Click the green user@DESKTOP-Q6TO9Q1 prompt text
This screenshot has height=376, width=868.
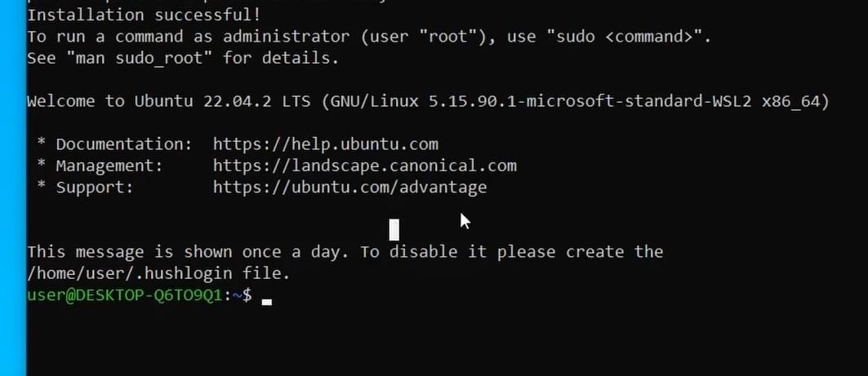[x=125, y=295]
